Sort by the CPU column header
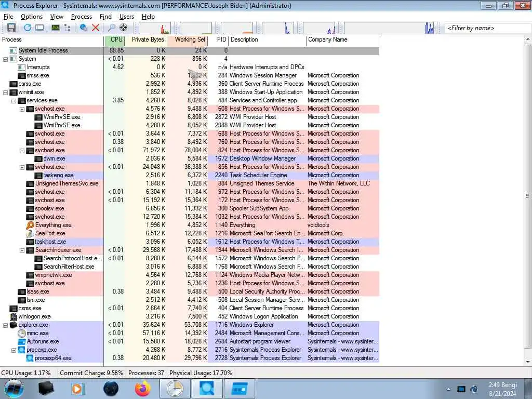532x399 pixels. pyautogui.click(x=114, y=39)
